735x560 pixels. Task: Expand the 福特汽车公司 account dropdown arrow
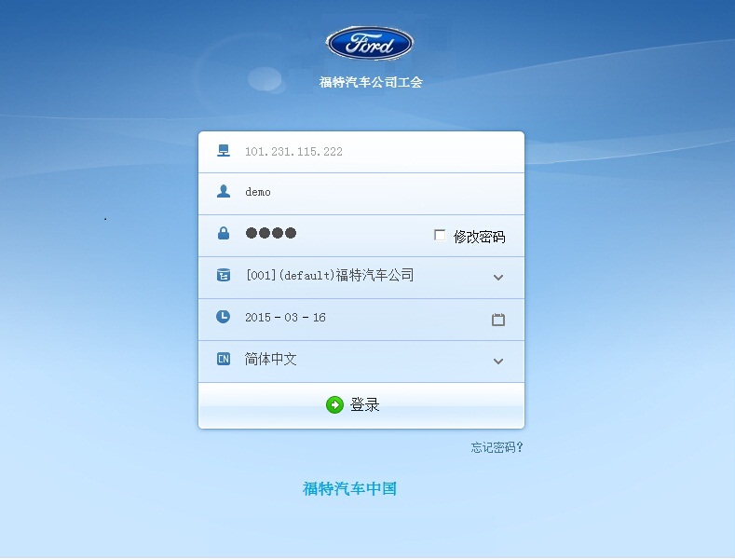point(498,278)
